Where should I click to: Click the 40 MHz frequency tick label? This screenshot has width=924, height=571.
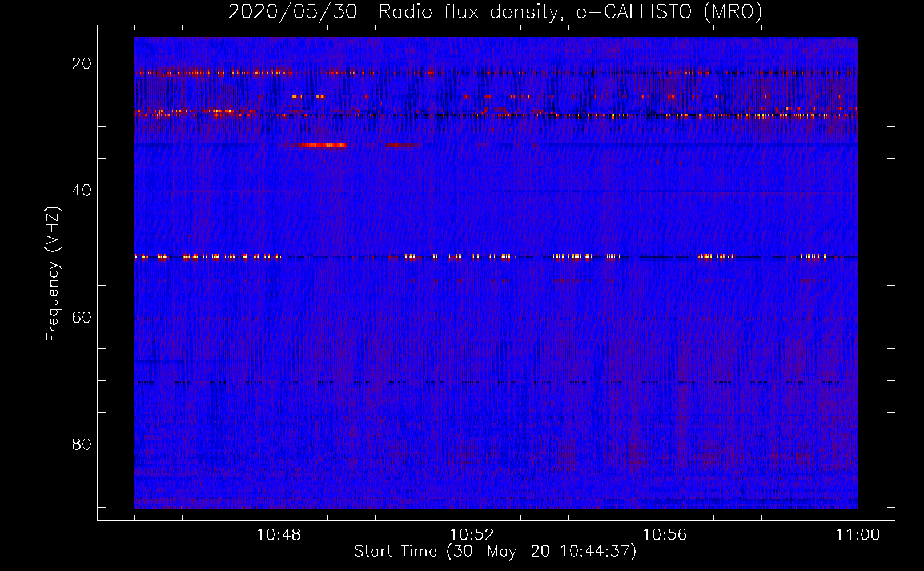click(x=82, y=190)
